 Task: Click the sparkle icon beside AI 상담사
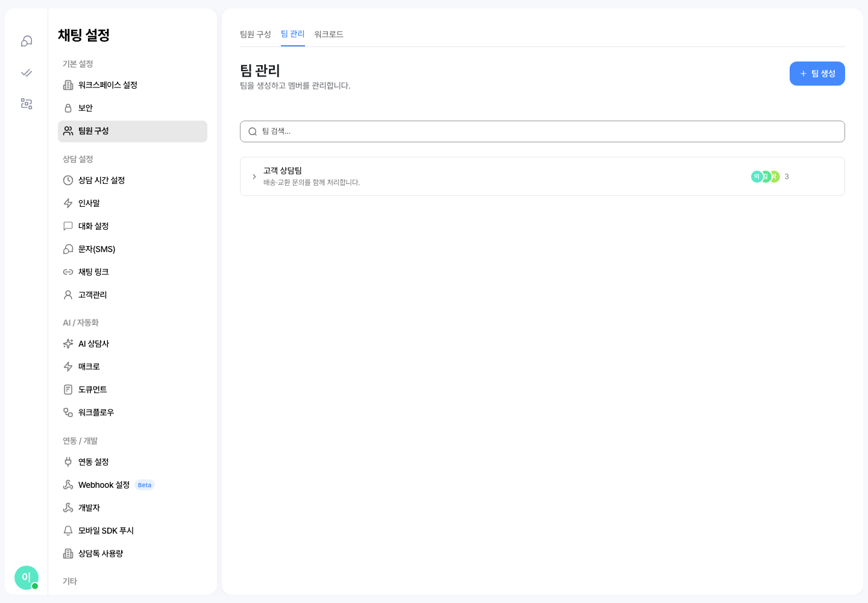68,344
